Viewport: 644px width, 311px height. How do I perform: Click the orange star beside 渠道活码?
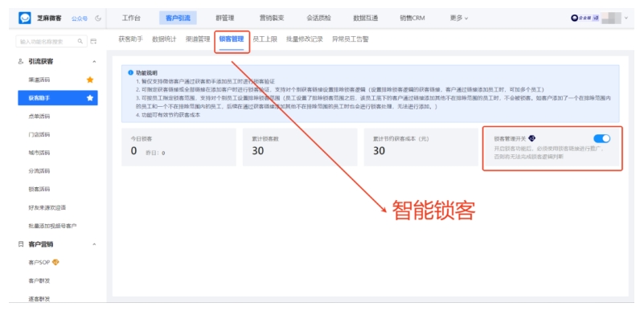point(90,80)
